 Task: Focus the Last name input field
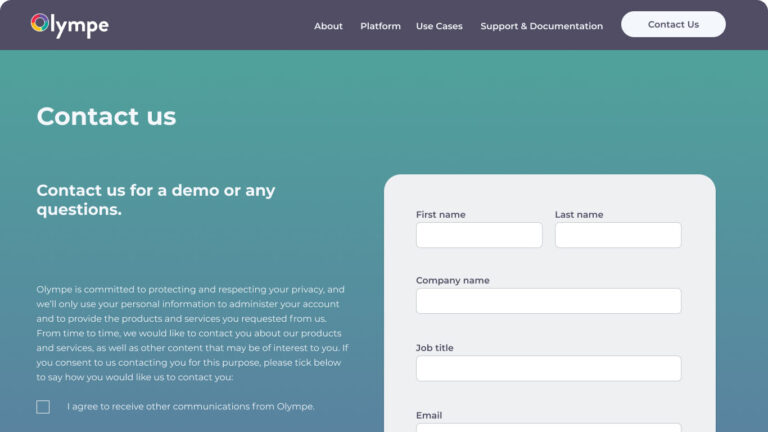[x=618, y=235]
